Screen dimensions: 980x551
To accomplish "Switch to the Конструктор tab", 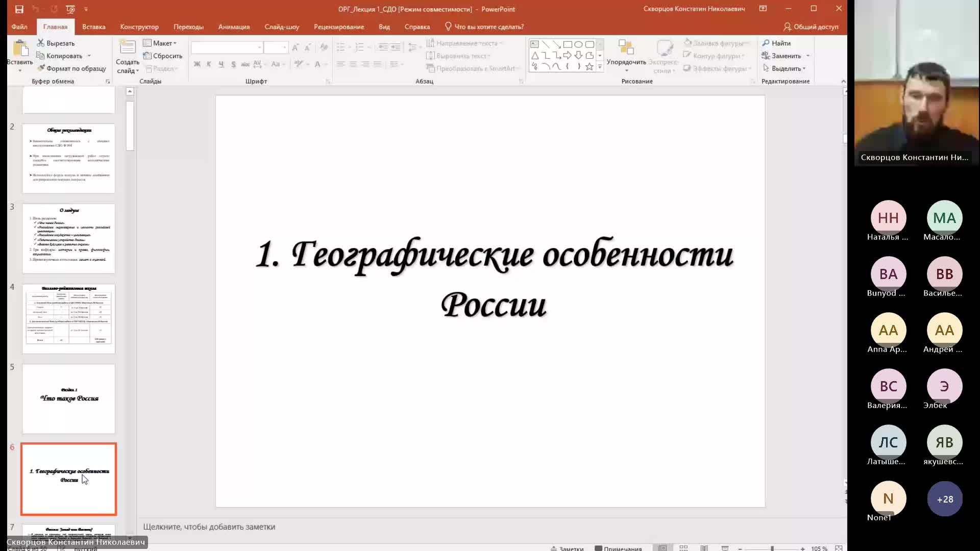I will (139, 27).
